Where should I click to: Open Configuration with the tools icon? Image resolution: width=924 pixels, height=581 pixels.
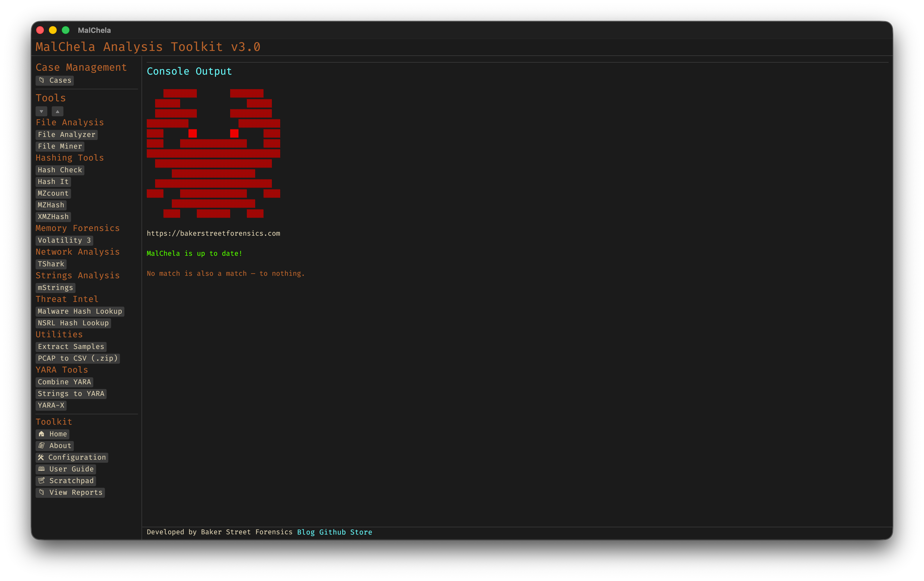pyautogui.click(x=72, y=457)
